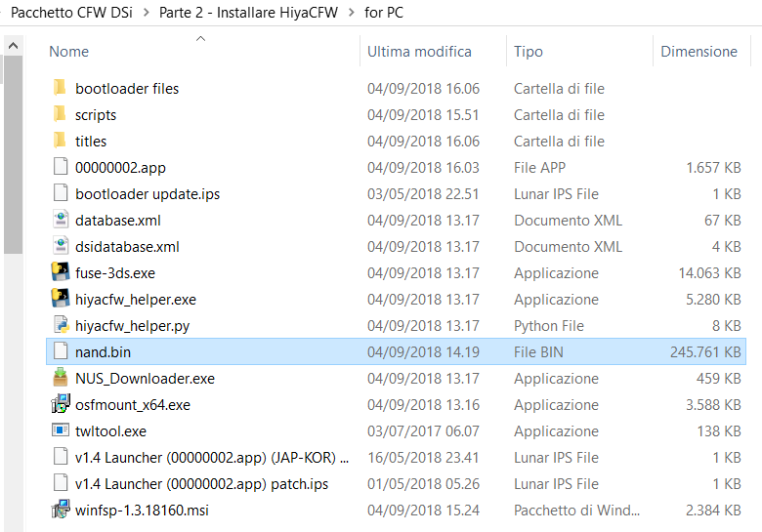Click the 'for PC' breadcrumb segment
Image resolution: width=762 pixels, height=532 pixels.
coord(384,12)
